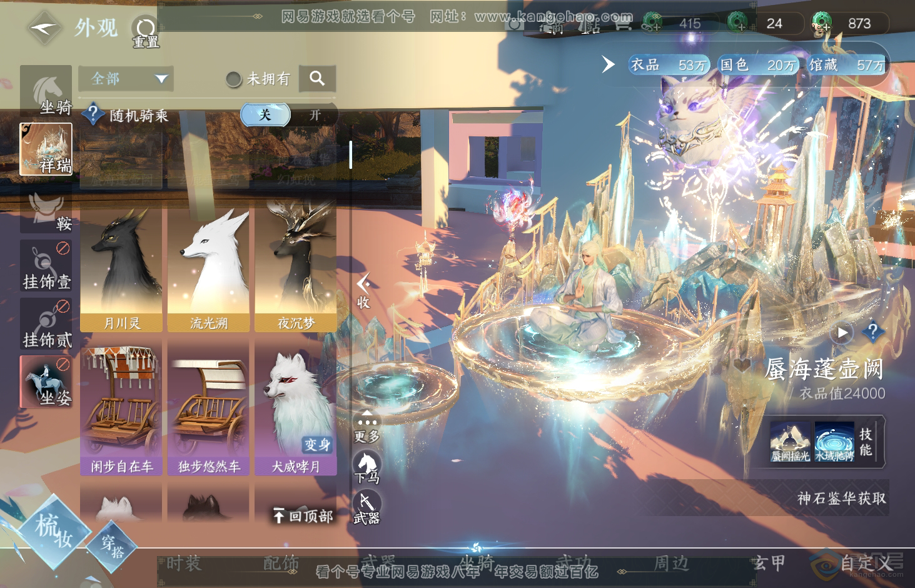Open the 全部 filter dropdown

click(x=126, y=79)
